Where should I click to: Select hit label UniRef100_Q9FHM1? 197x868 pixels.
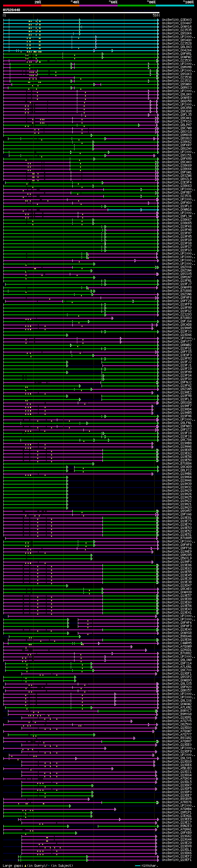(x=177, y=54)
